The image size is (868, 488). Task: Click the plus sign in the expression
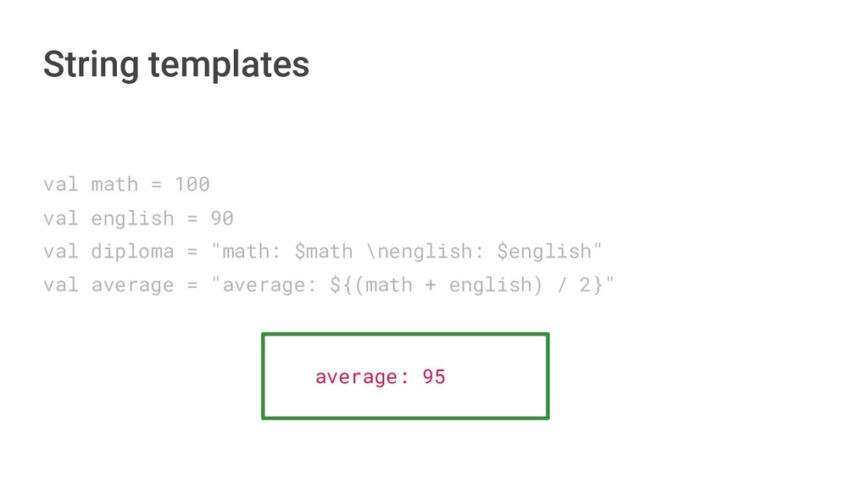[431, 285]
